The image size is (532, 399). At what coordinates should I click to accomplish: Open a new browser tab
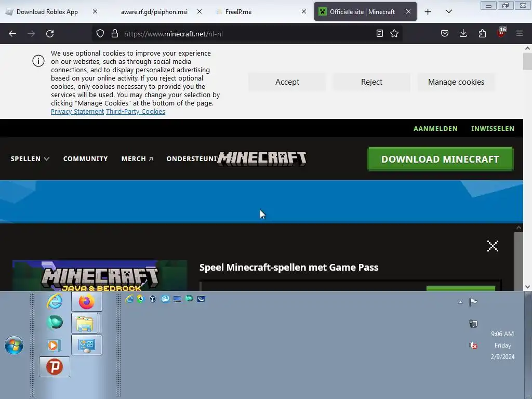tap(428, 12)
